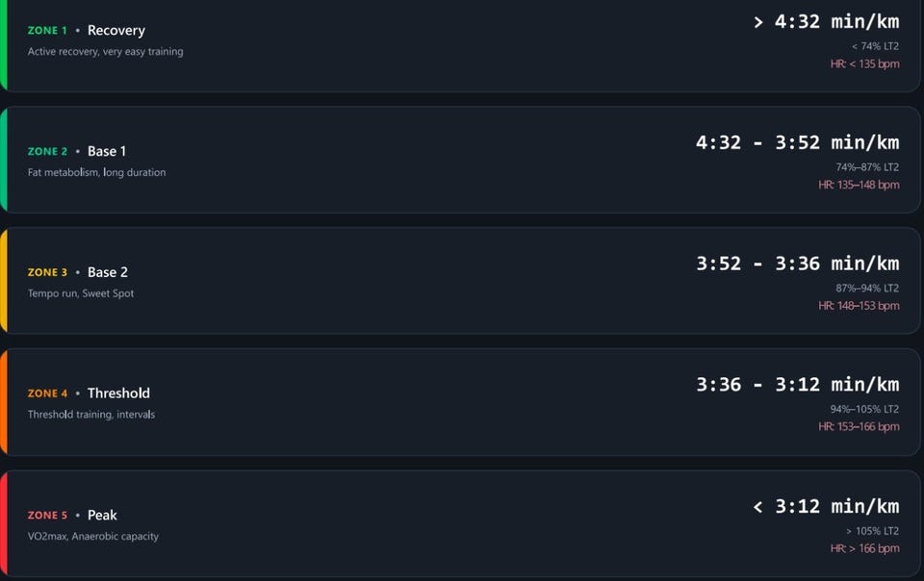This screenshot has width=924, height=581.
Task: Click the yellow Zone 3 color bar
Action: pos(3,281)
